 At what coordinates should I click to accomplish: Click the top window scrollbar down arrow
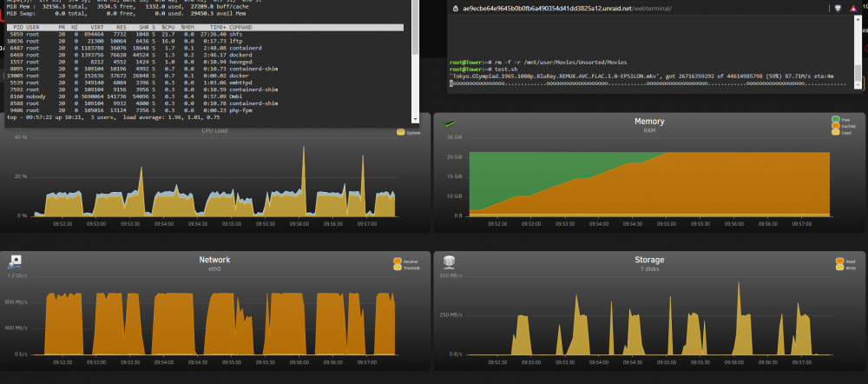pos(415,119)
